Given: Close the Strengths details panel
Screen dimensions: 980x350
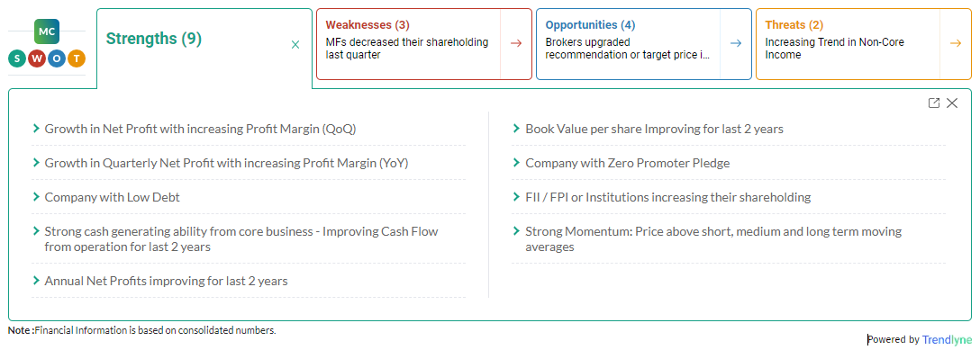Looking at the screenshot, I should [952, 103].
